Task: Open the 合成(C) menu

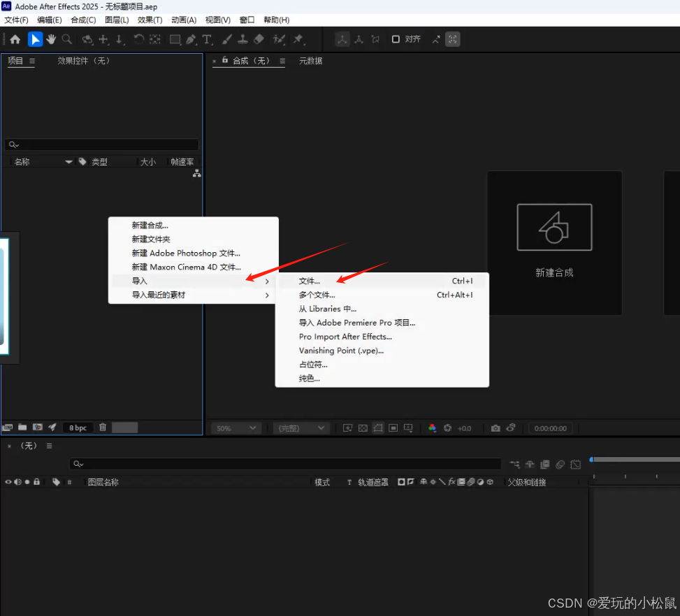Action: point(83,20)
